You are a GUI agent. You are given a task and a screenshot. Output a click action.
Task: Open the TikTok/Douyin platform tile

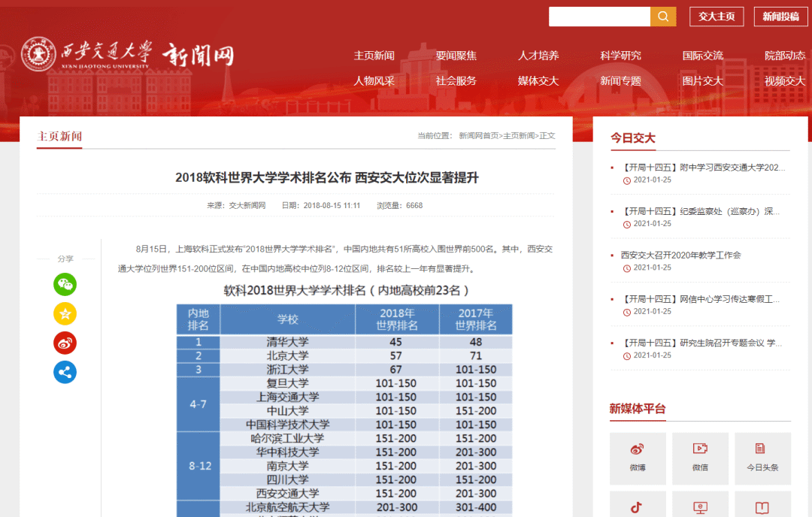(638, 504)
